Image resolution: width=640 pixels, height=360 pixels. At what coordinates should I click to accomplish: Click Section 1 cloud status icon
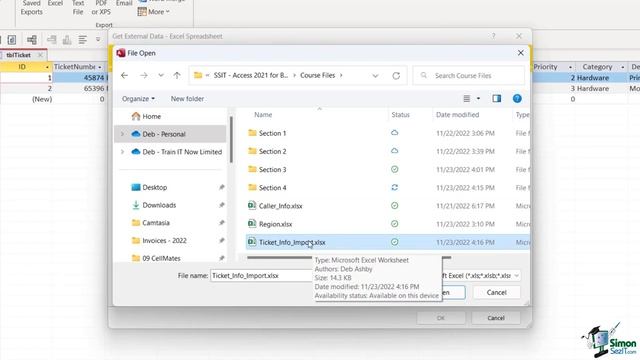394,133
